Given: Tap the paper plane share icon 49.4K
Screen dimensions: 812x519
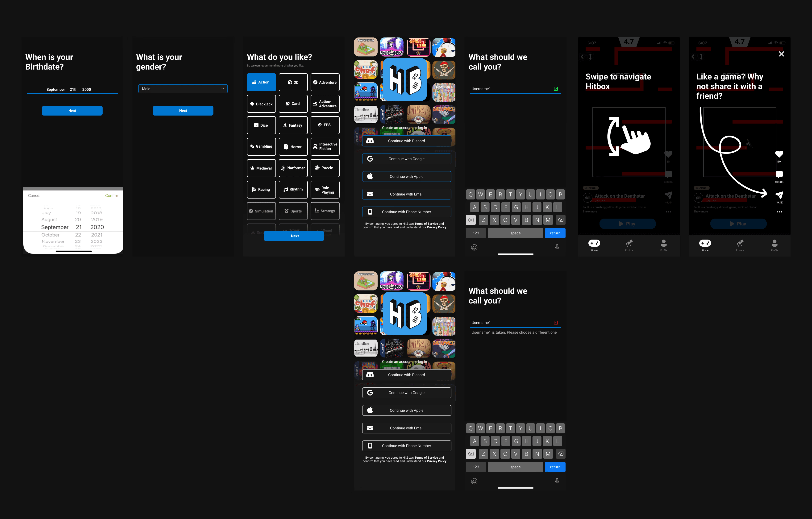Looking at the screenshot, I should click(x=779, y=195).
